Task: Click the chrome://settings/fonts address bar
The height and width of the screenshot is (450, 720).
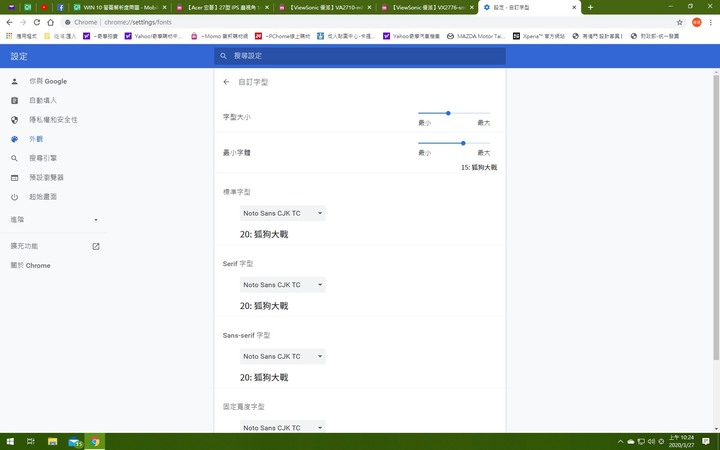Action: coord(367,22)
